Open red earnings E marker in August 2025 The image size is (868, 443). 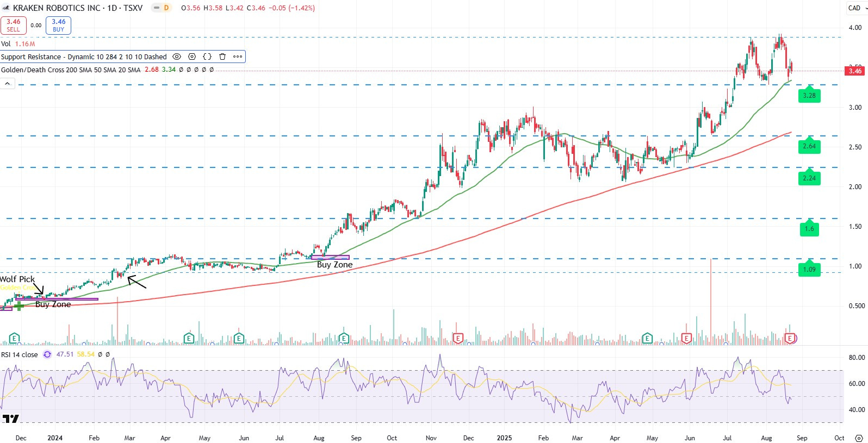coord(790,339)
